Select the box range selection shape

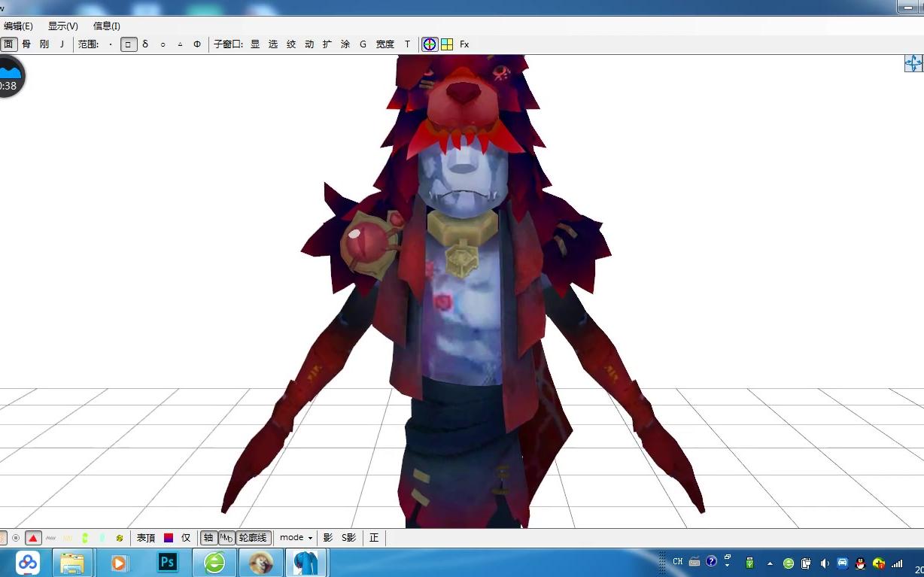tap(128, 44)
